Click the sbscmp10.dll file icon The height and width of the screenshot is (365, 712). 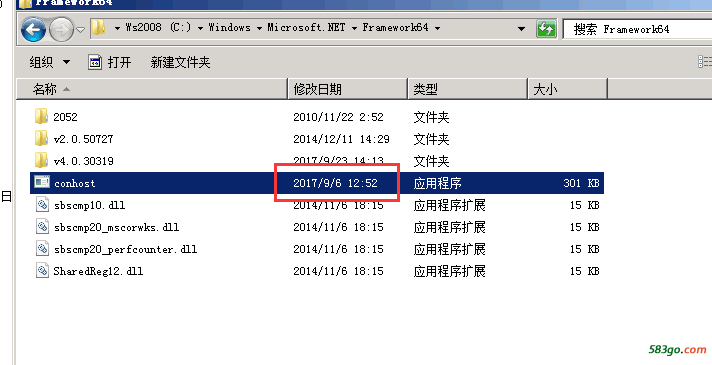(42, 204)
